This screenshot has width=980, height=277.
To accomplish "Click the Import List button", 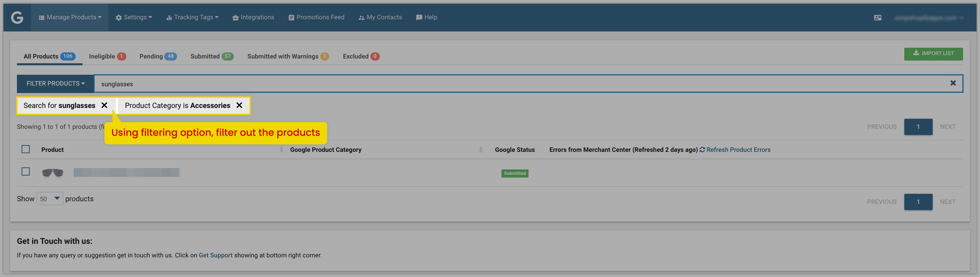I will [x=933, y=54].
